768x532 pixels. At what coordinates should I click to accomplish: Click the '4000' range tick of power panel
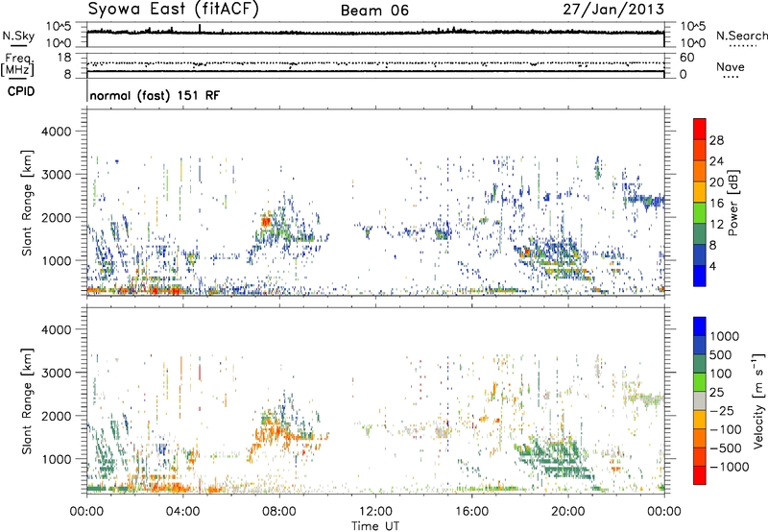pos(57,132)
